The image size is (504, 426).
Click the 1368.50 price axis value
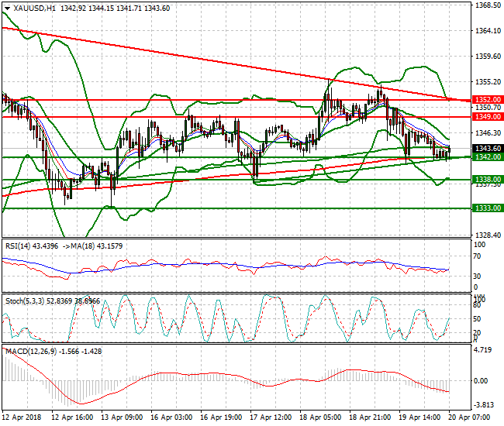(x=488, y=5)
